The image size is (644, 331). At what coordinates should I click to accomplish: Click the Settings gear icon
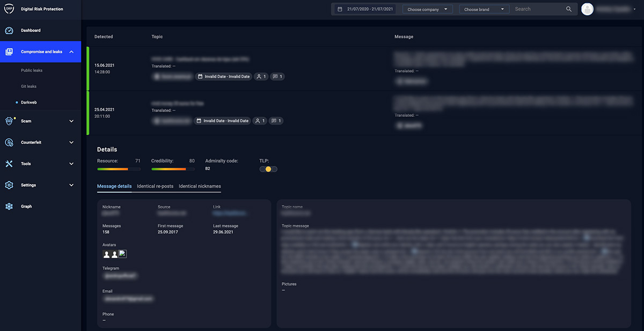click(x=9, y=185)
